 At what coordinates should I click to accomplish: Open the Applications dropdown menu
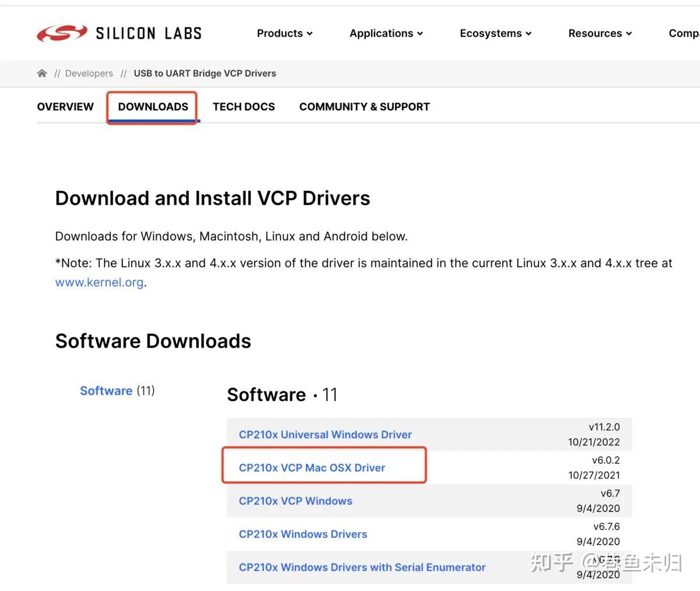pos(386,33)
